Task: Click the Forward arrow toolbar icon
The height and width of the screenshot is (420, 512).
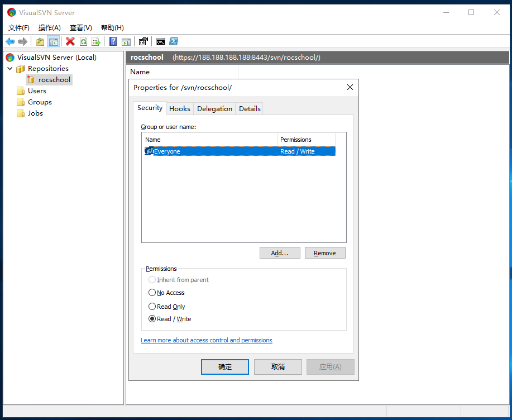Action: 23,41
